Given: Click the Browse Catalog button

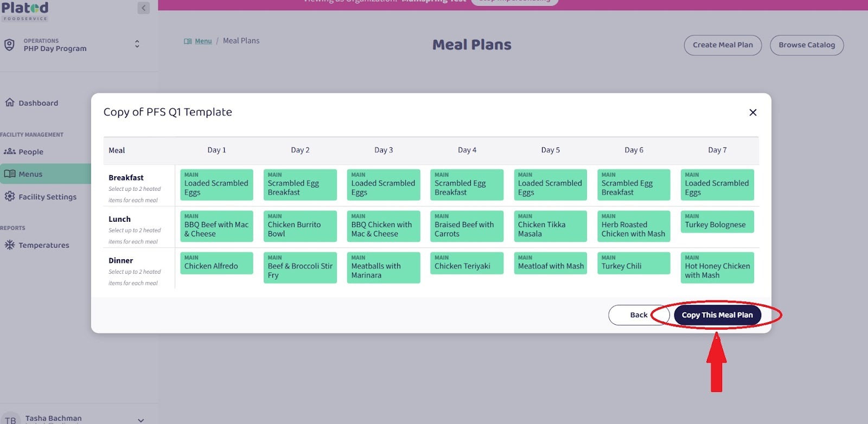Looking at the screenshot, I should tap(806, 45).
